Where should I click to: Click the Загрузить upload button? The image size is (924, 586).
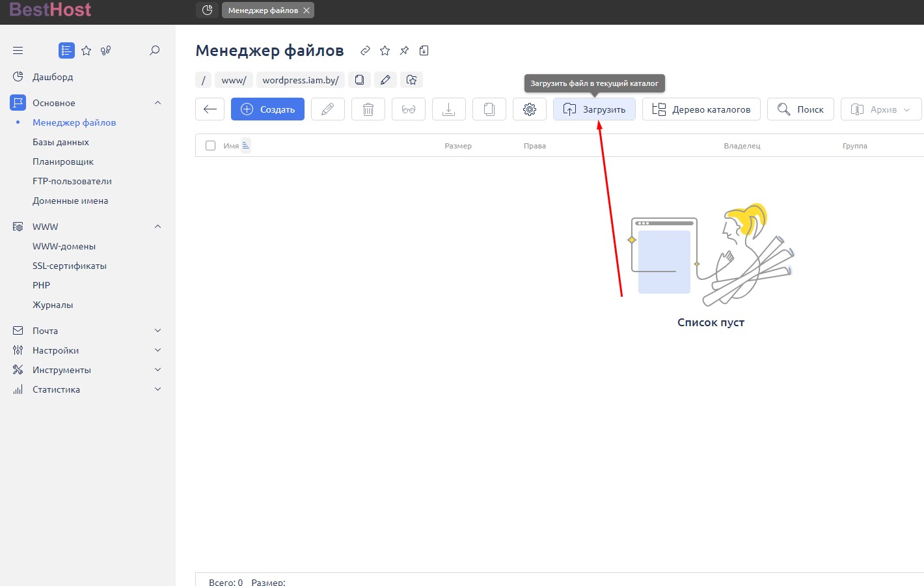tap(594, 109)
